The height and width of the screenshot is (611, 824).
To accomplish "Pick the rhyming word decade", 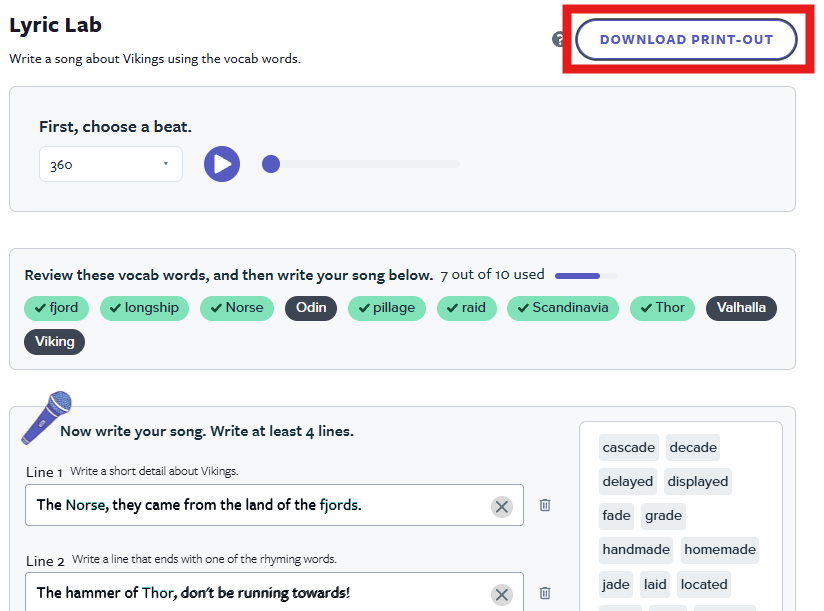I will pyautogui.click(x=693, y=448).
